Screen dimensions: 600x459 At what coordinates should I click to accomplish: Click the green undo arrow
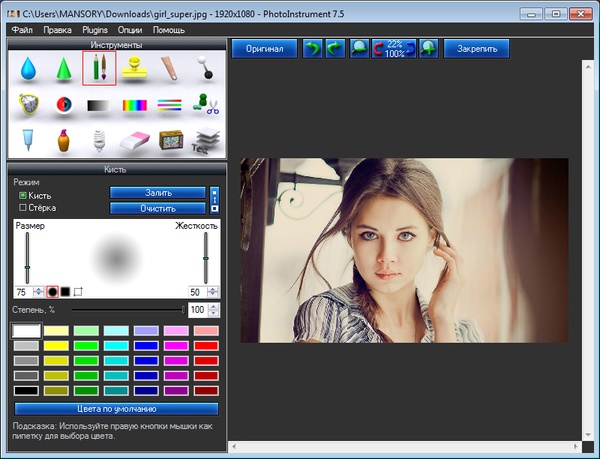[313, 49]
